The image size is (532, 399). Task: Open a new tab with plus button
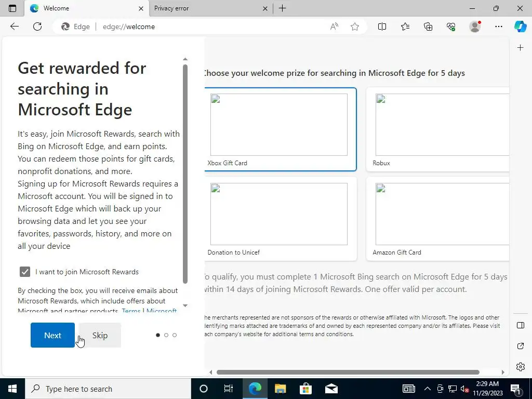282,8
